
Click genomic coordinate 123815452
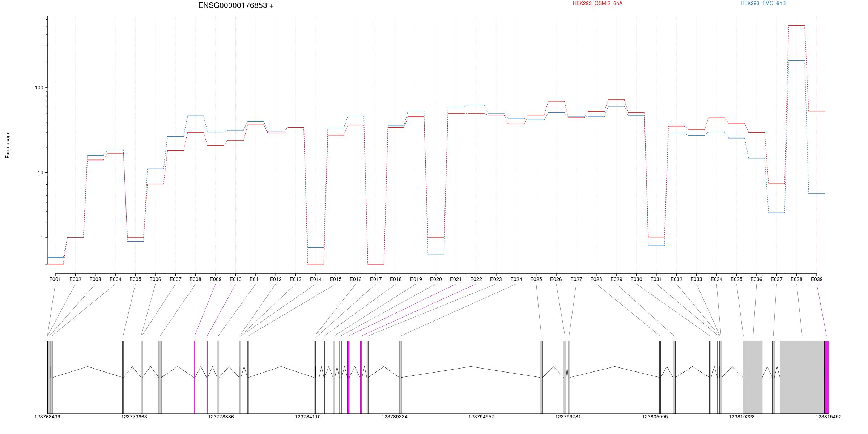coord(829,417)
